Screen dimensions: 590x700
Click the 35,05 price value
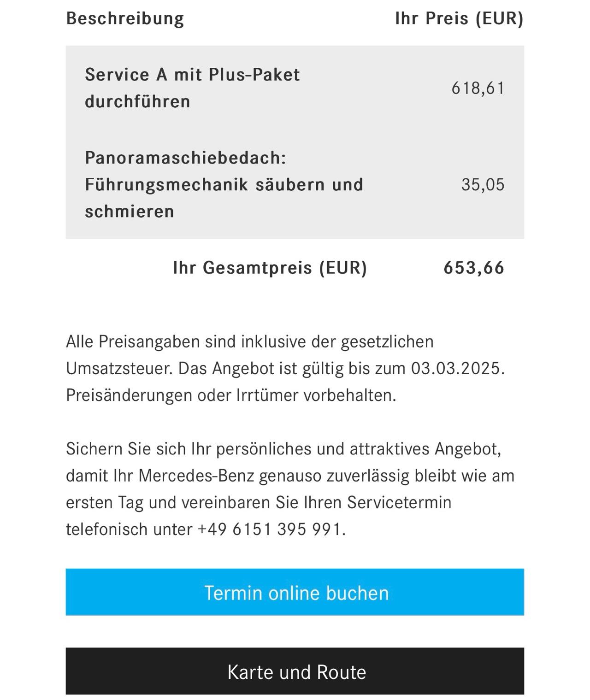tap(483, 184)
